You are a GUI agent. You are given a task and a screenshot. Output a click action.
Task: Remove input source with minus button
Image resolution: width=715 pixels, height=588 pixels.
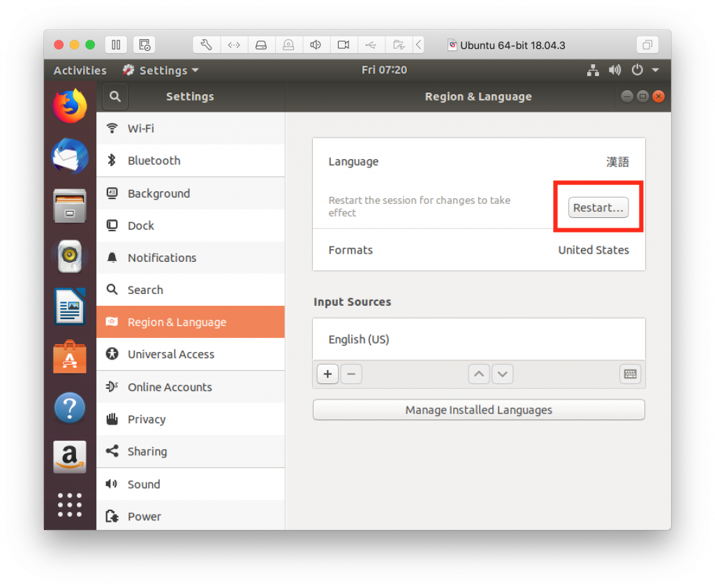click(x=351, y=374)
